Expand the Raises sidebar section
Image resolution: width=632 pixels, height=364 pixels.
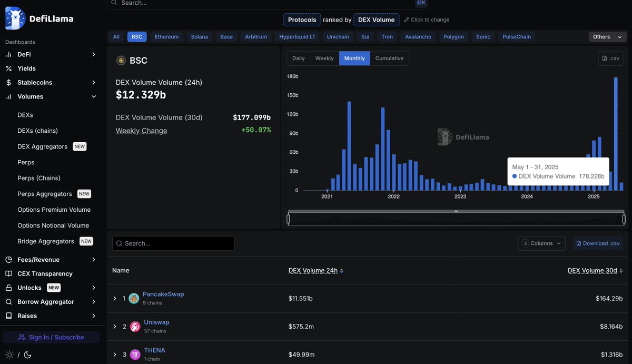click(x=94, y=316)
